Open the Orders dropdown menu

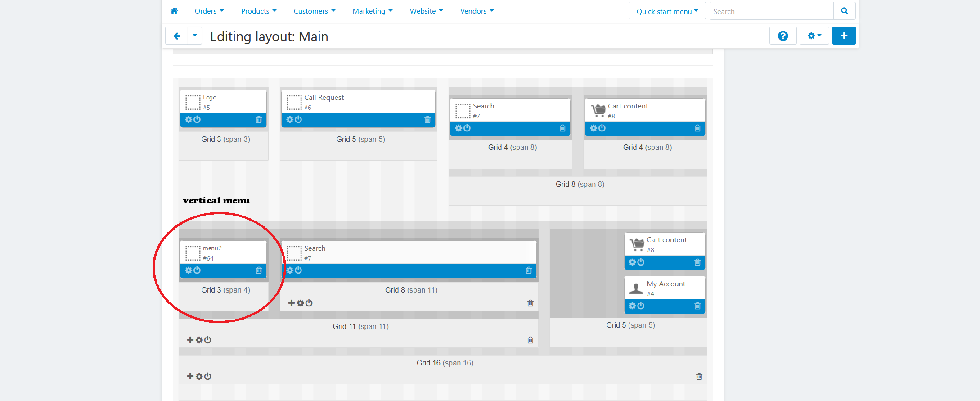click(x=209, y=11)
